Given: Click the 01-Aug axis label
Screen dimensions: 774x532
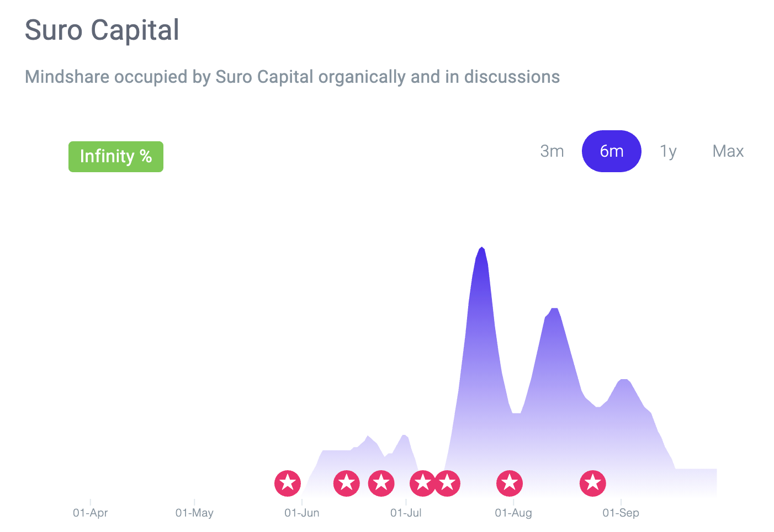Looking at the screenshot, I should tap(513, 513).
